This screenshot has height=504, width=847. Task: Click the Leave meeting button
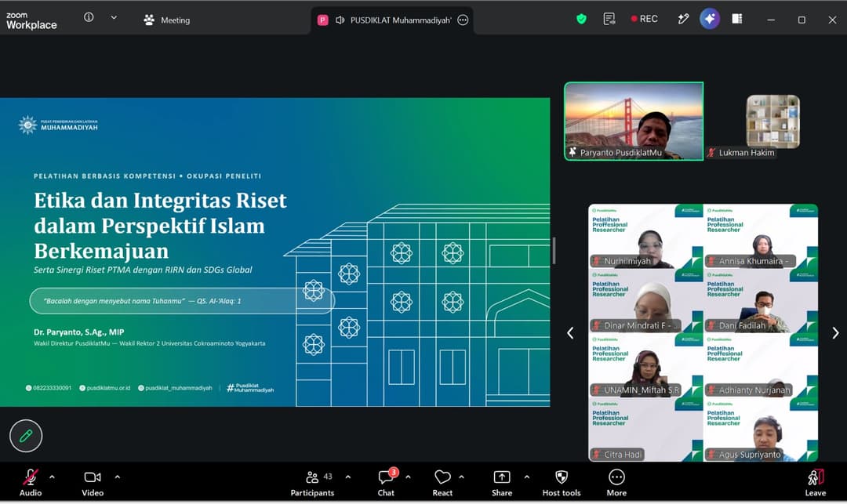[815, 482]
